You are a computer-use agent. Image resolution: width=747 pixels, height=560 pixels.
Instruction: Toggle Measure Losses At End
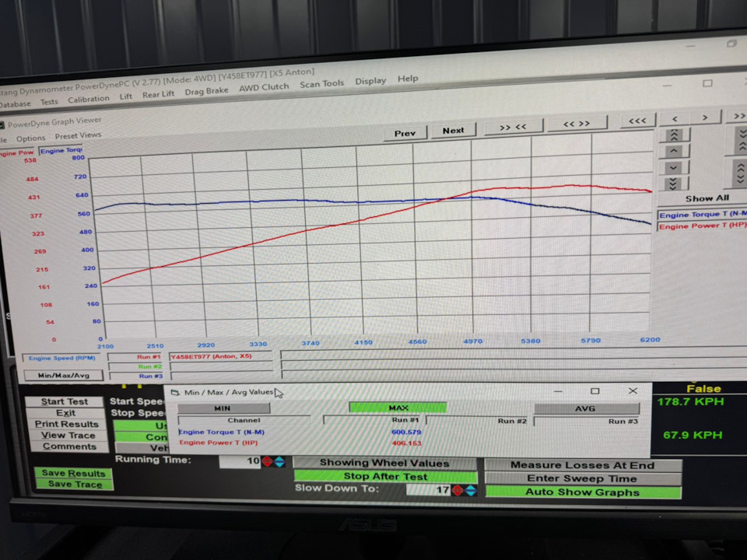583,465
